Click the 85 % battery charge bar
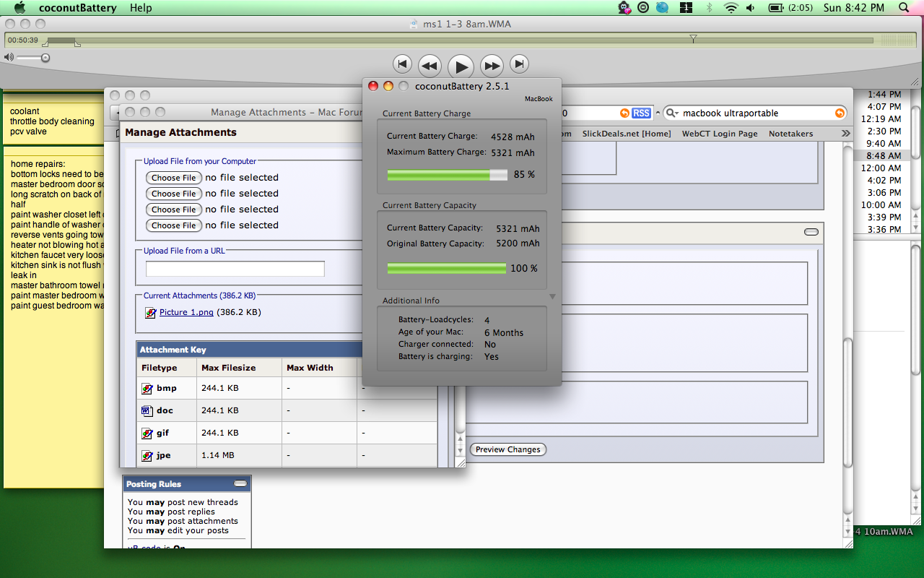Image resolution: width=924 pixels, height=578 pixels. (x=448, y=175)
